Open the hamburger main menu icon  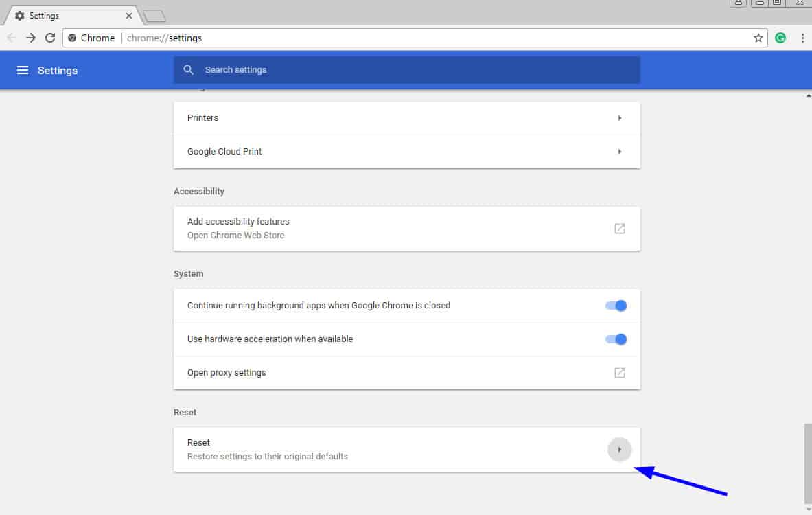pyautogui.click(x=23, y=70)
